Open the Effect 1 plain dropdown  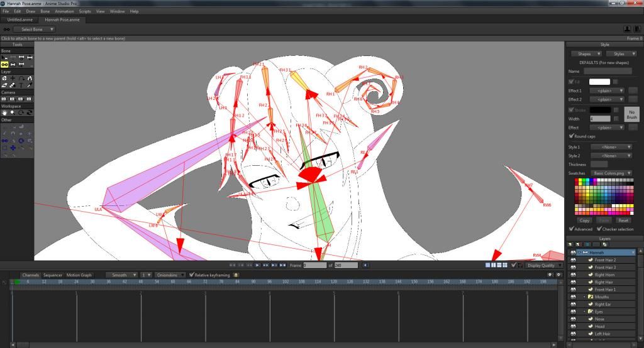pos(607,90)
